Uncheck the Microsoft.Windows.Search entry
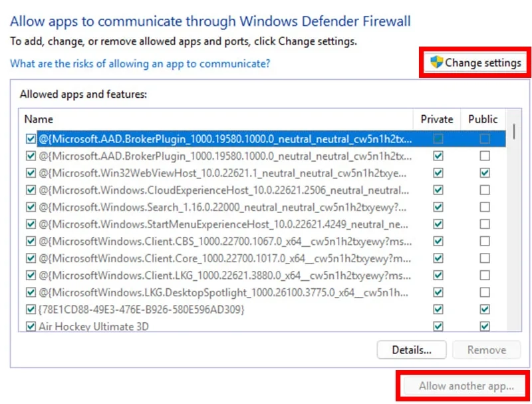This screenshot has width=532, height=404. (x=30, y=206)
